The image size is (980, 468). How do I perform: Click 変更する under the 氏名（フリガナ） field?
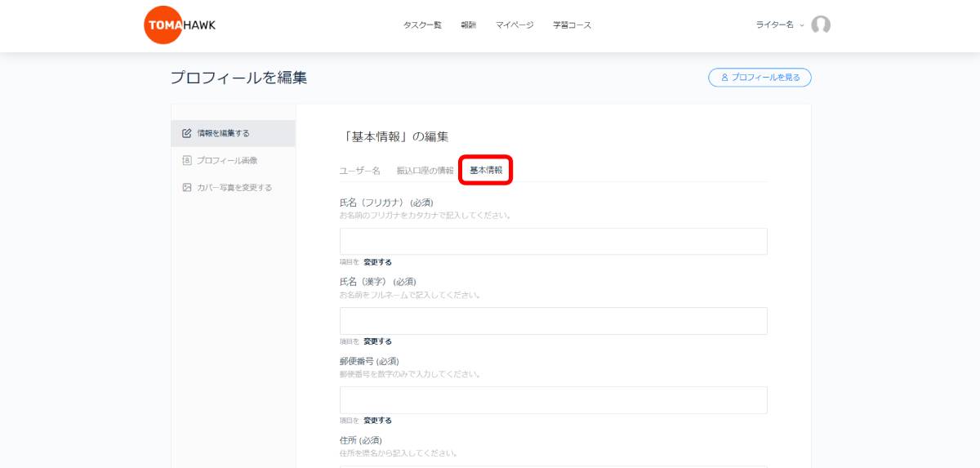coord(377,262)
